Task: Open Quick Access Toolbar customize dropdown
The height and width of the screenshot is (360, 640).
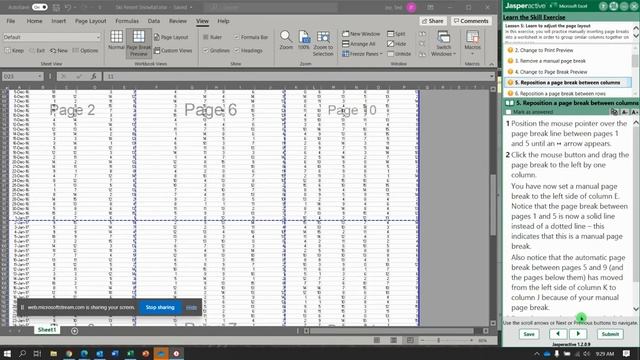Action: click(100, 7)
